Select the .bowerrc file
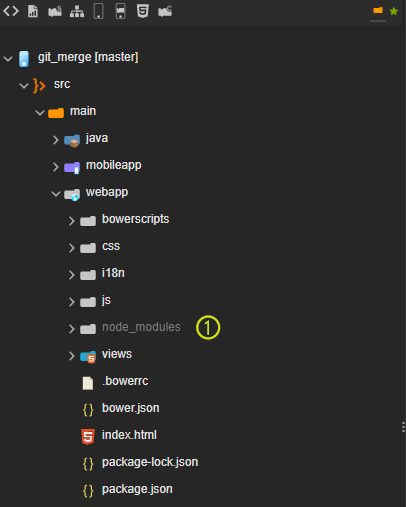Image resolution: width=406 pixels, height=507 pixels. coord(125,381)
